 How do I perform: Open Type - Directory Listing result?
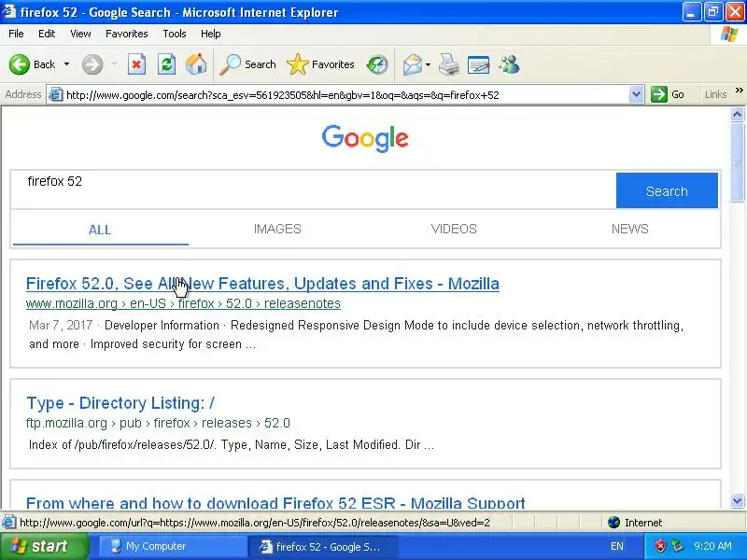pyautogui.click(x=120, y=403)
